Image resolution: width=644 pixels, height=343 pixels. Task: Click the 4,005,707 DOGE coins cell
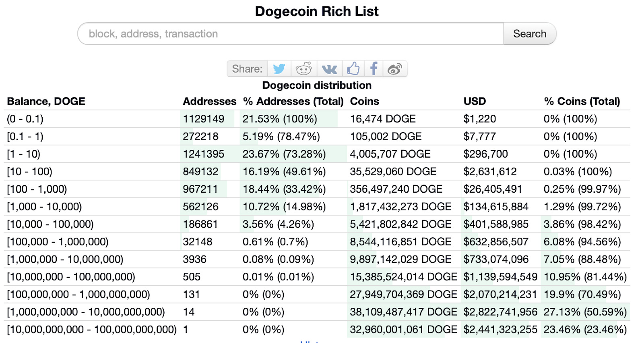tap(390, 154)
